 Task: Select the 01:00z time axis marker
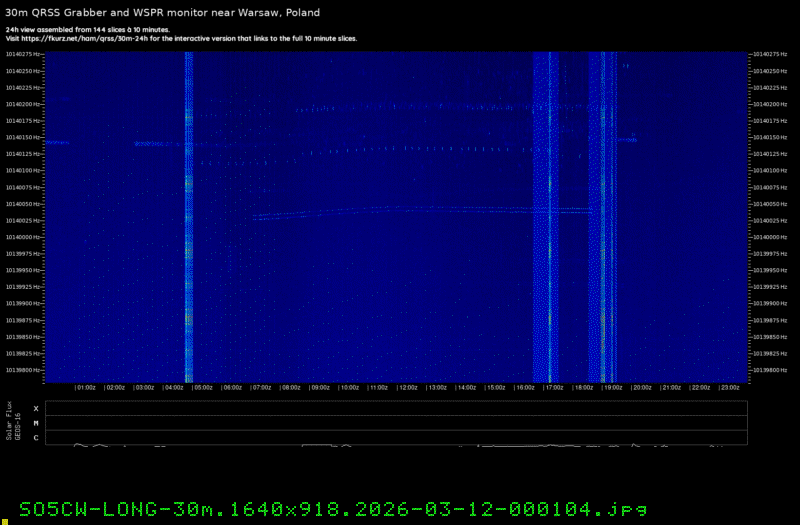coord(85,387)
